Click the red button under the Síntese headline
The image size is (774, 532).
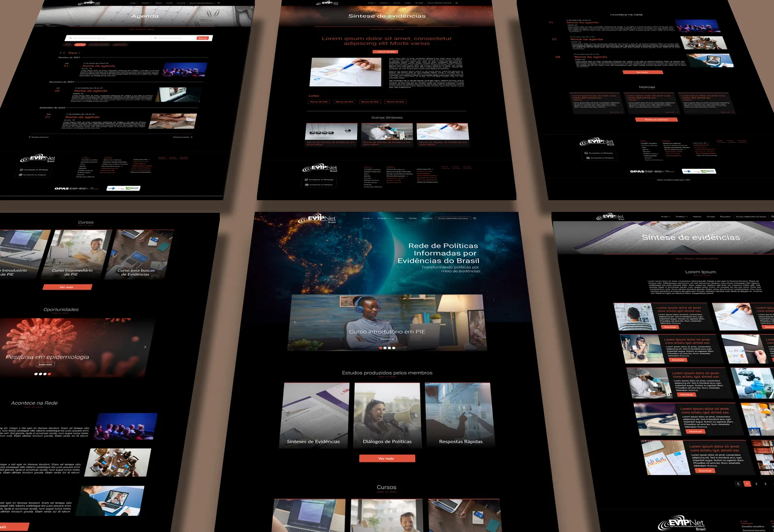[x=386, y=52]
